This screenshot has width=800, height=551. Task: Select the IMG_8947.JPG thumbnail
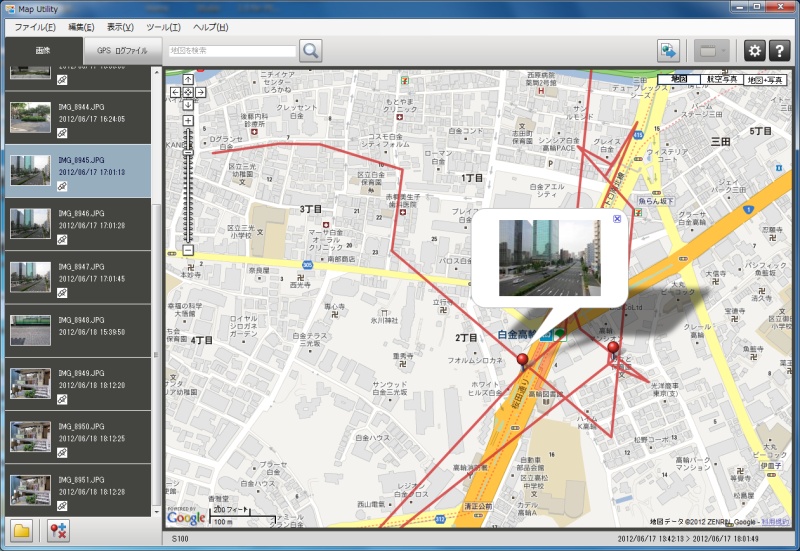(31, 277)
